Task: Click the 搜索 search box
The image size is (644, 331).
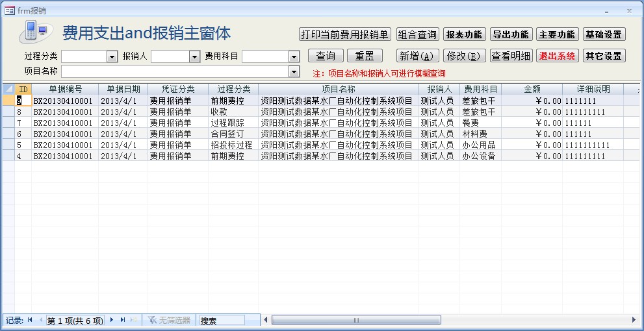Action: point(222,321)
